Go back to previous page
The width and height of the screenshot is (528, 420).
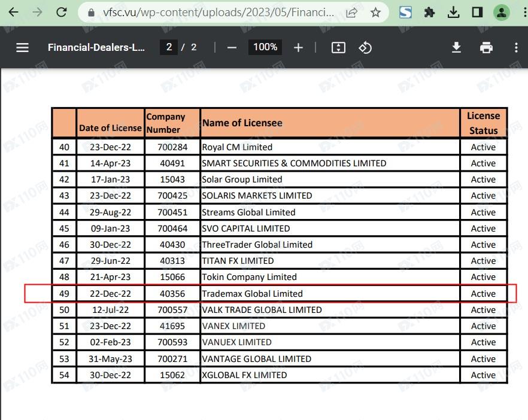[13, 12]
